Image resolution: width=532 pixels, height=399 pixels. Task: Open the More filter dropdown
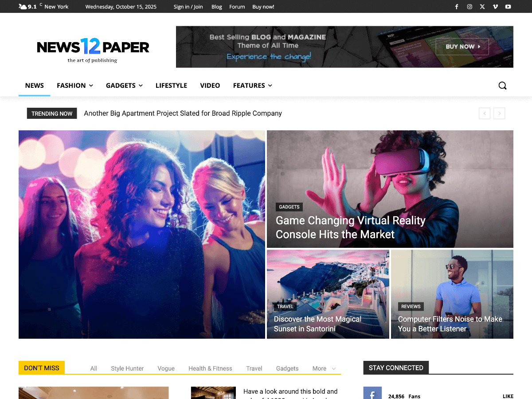(x=324, y=368)
